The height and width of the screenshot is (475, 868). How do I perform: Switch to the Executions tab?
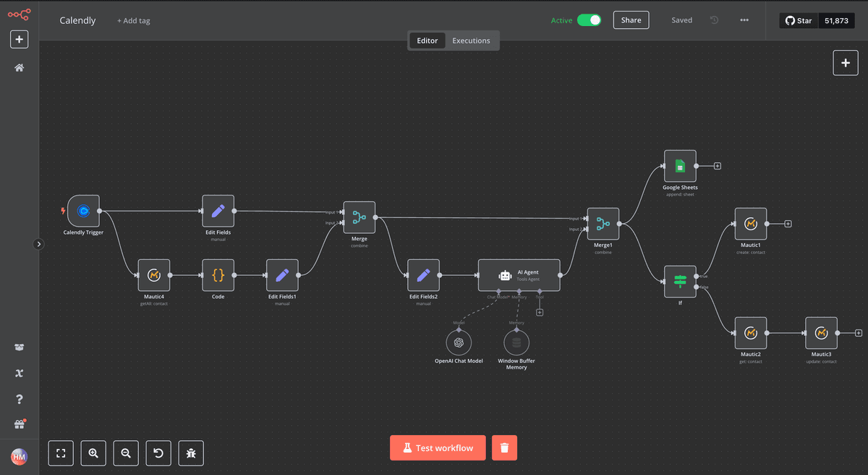coord(471,41)
